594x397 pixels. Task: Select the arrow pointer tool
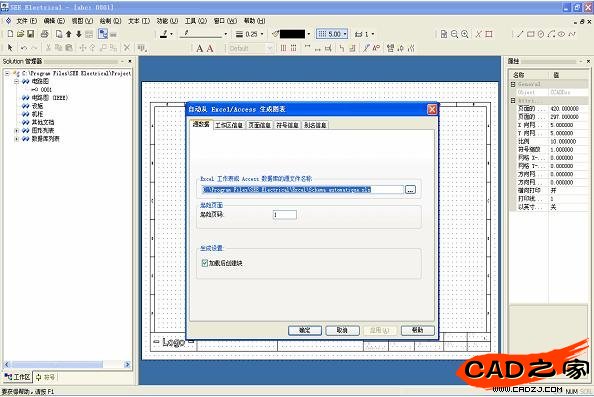(x=10, y=48)
